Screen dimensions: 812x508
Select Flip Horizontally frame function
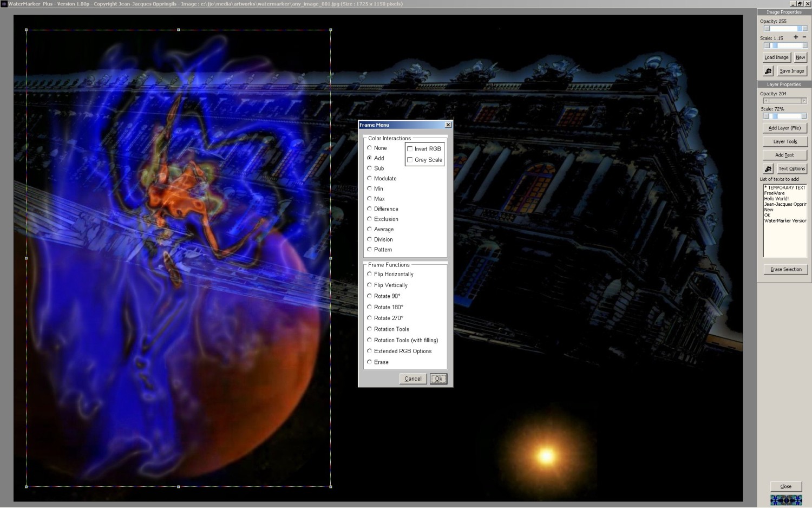pyautogui.click(x=370, y=274)
